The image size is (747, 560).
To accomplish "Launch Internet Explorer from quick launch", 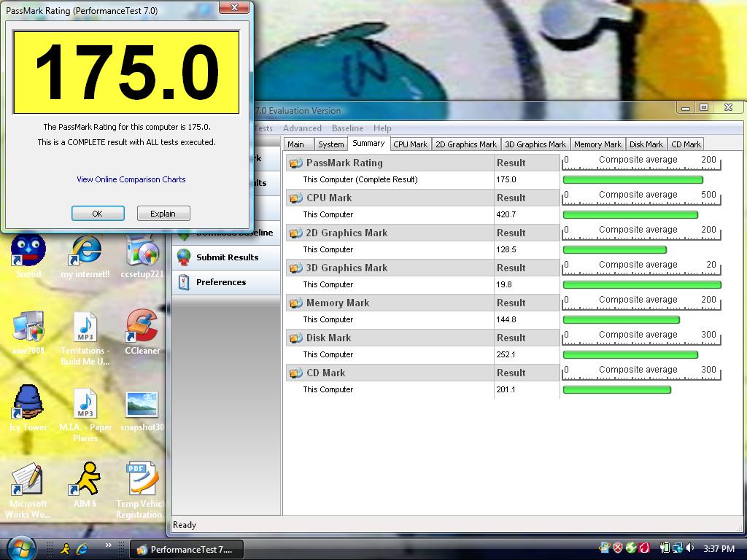I will pos(82,548).
